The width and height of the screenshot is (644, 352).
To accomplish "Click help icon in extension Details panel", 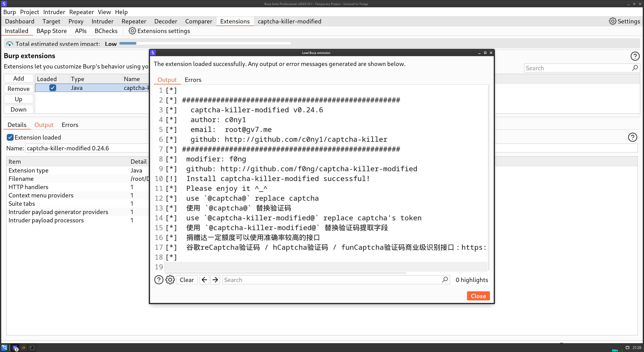I will pyautogui.click(x=632, y=137).
